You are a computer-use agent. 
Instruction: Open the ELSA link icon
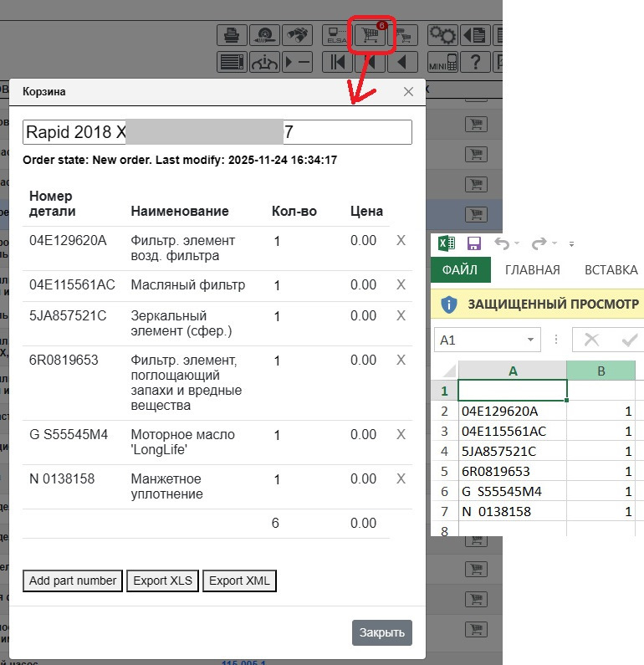point(337,35)
